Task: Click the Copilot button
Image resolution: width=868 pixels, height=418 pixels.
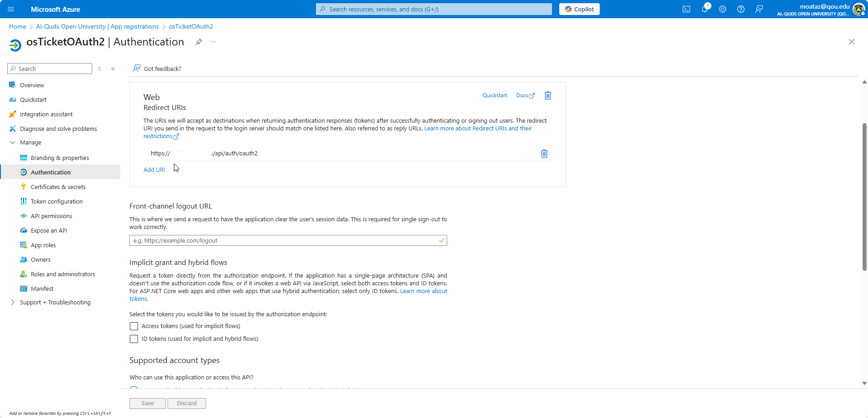Action: [x=579, y=9]
